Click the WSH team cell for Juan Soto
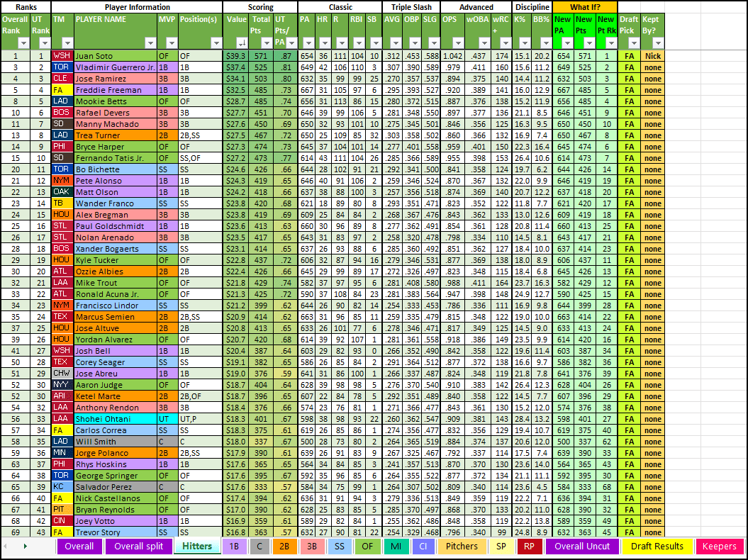 62,56
